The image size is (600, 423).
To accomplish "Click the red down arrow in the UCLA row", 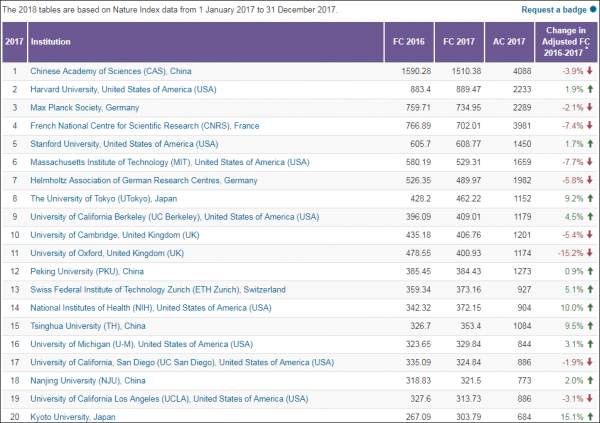I will click(590, 396).
